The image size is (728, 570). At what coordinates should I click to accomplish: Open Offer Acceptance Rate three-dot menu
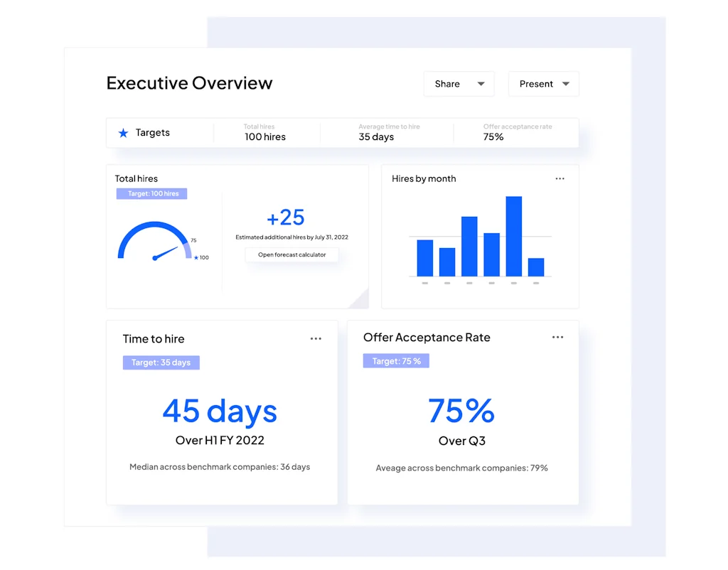coord(557,338)
